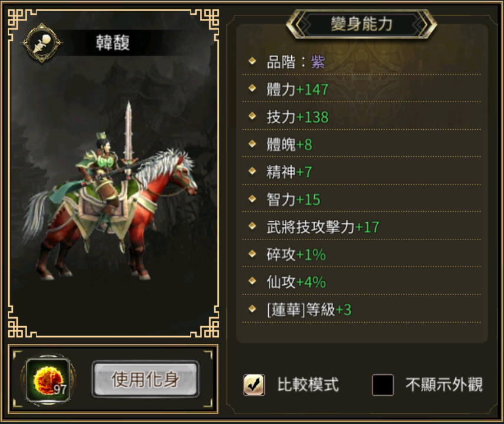This screenshot has height=424, width=504.
Task: Click the 比較模式 label text
Action: coord(308,384)
